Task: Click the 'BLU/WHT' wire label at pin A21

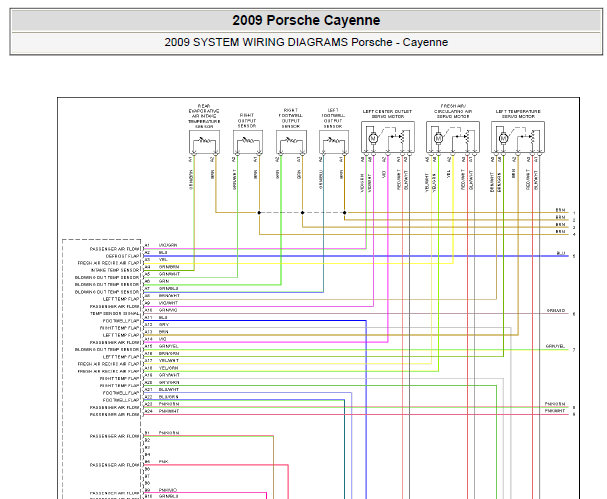Action: (x=169, y=390)
